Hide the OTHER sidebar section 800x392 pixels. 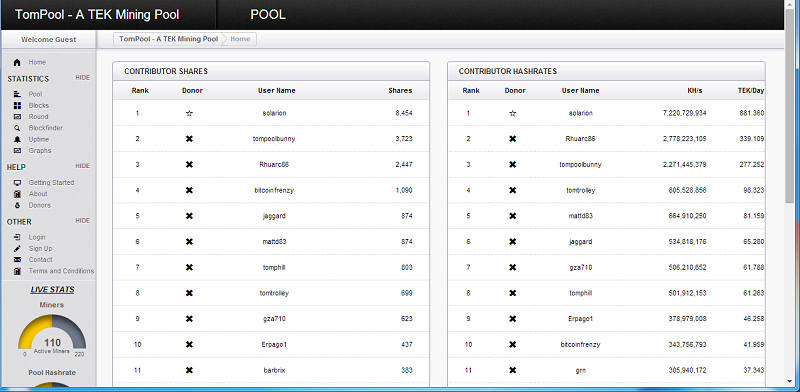tap(83, 221)
